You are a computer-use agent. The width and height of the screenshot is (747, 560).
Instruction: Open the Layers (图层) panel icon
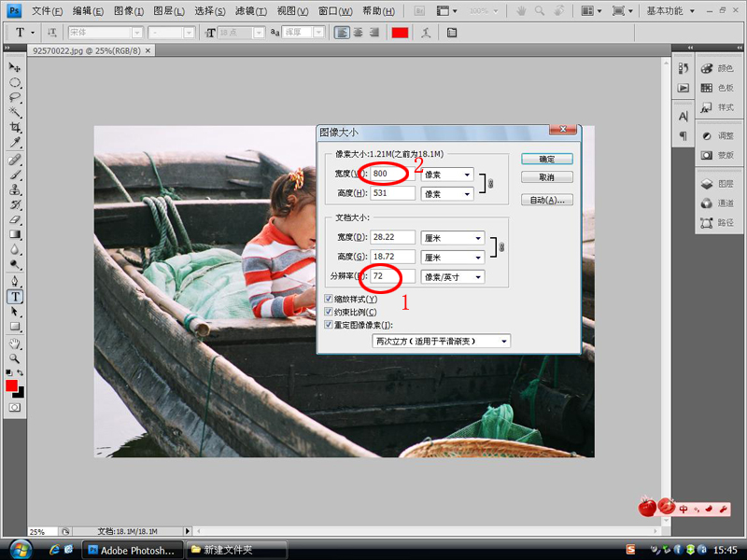[716, 184]
